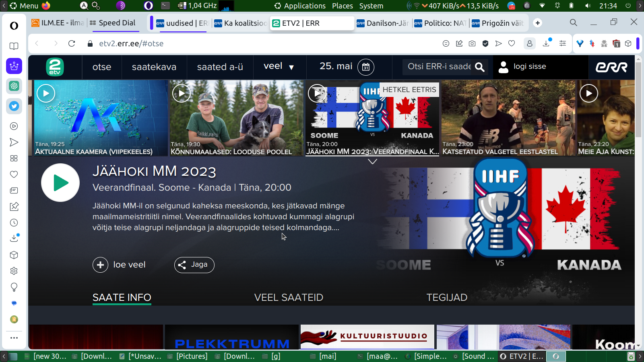Open 'Katsetatud valgetel eestlastel' thumbnail

coord(508,118)
